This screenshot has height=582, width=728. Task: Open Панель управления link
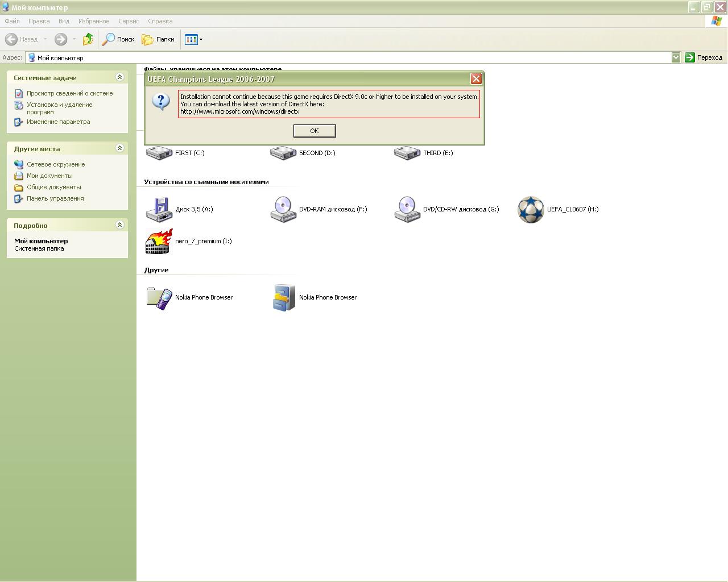55,198
